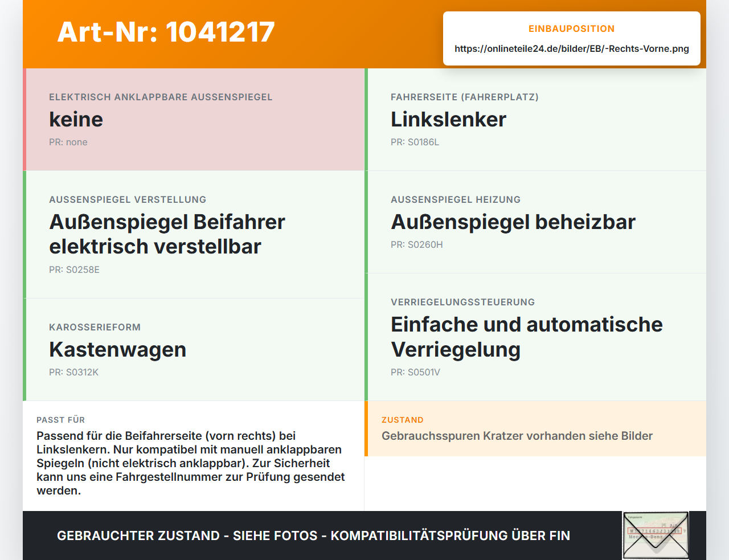Click the PR code S0258E
Image resolution: width=729 pixels, height=560 pixels.
[74, 270]
